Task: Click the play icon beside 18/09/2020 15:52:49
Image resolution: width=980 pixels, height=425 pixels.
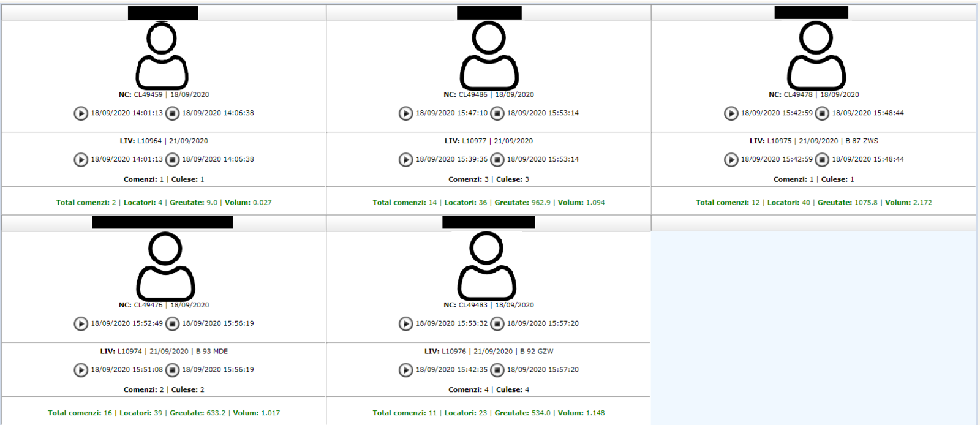Action: pos(81,324)
